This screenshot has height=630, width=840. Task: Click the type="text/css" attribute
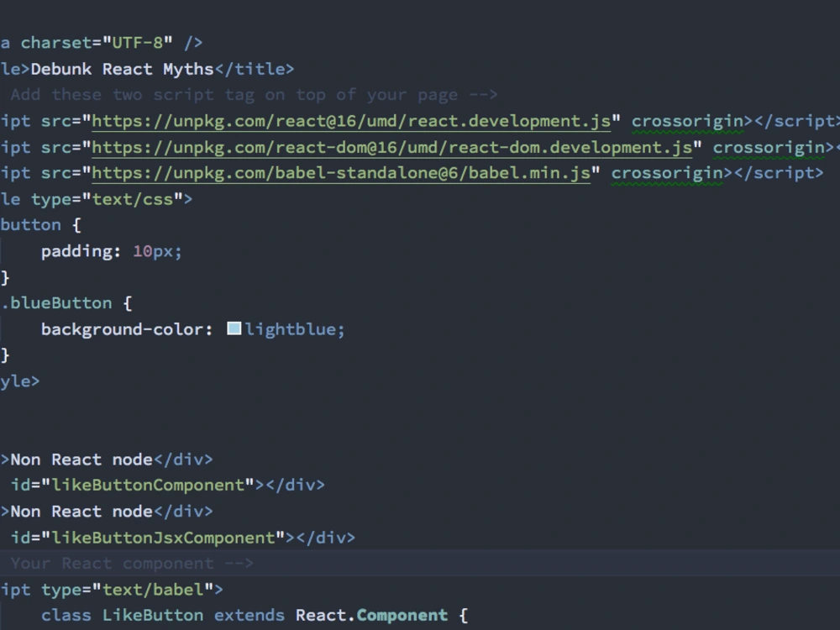[107, 199]
